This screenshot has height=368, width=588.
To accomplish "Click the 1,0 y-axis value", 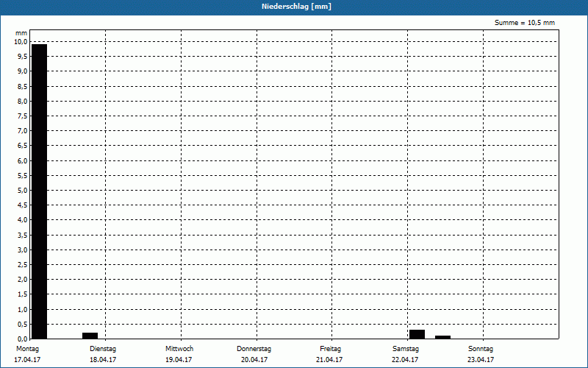I will click(x=22, y=309).
